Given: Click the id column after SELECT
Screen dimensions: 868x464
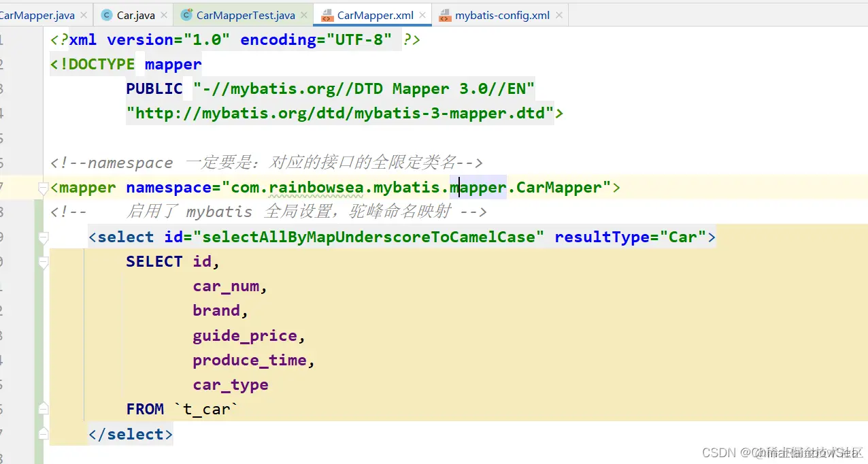Looking at the screenshot, I should tap(202, 262).
